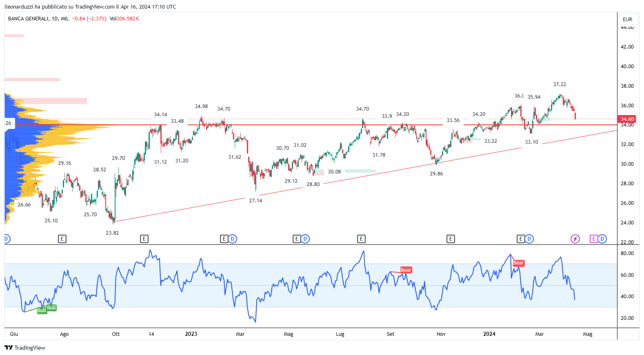Click the red 34.60 current price label
This screenshot has height=355, width=644.
[x=627, y=119]
